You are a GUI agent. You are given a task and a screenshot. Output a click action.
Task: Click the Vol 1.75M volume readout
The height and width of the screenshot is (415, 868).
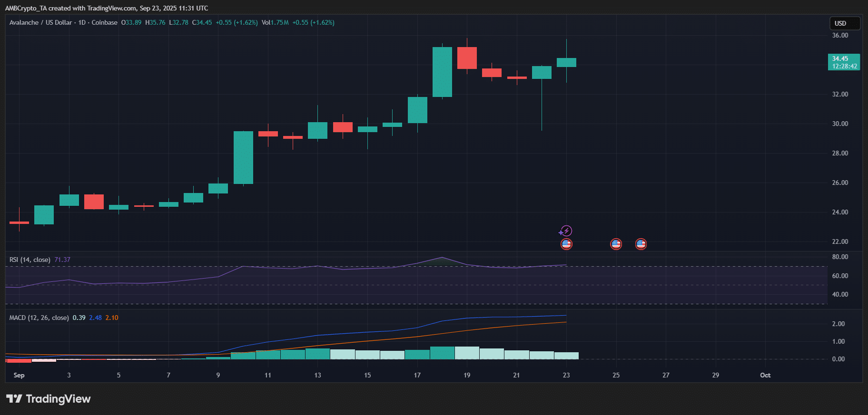pyautogui.click(x=275, y=23)
